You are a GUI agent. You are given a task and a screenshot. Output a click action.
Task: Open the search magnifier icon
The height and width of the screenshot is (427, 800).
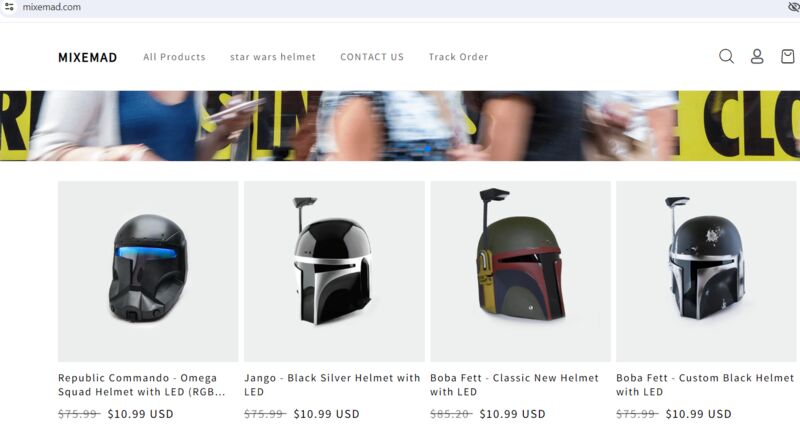[726, 56]
